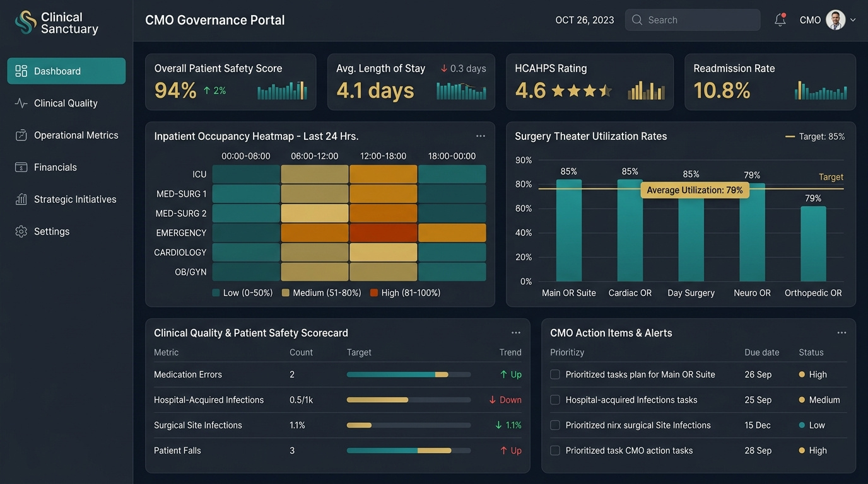Image resolution: width=868 pixels, height=484 pixels.
Task: Click the HCAHPS Rating mini bar chart
Action: 646,90
